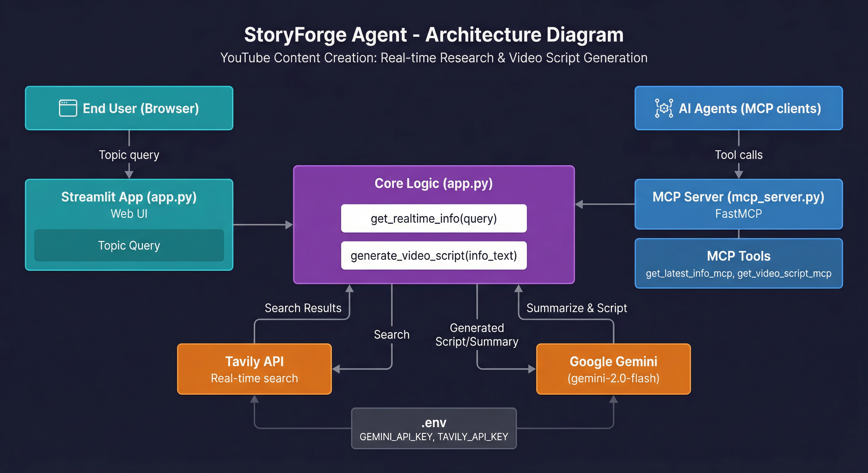
Task: Select the Google Gemini (gemini-2.0-flash) box
Action: coord(613,369)
